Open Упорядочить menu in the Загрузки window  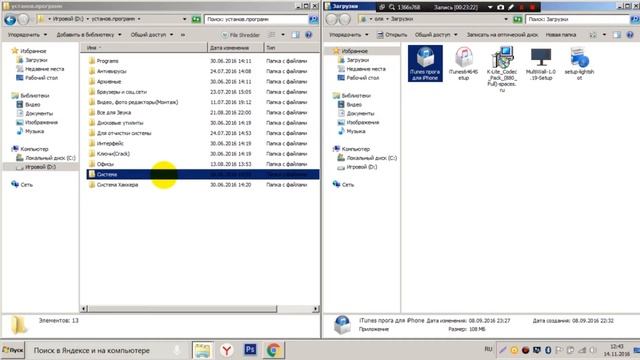(349, 35)
